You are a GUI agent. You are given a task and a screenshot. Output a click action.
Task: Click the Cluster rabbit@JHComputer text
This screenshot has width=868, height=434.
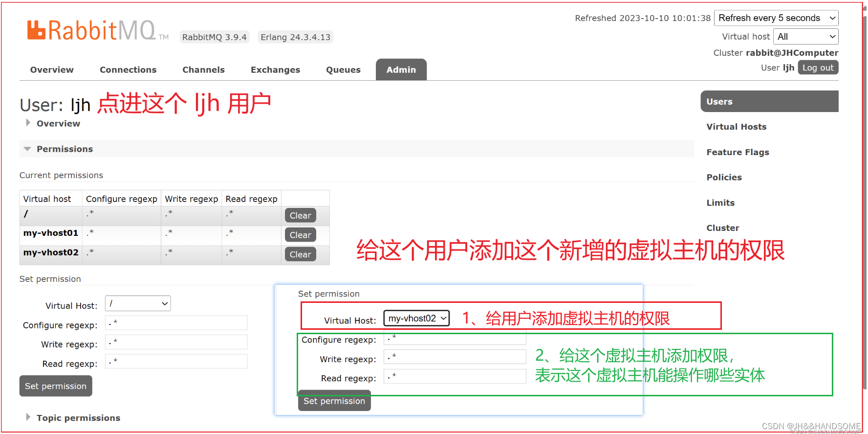pos(776,53)
